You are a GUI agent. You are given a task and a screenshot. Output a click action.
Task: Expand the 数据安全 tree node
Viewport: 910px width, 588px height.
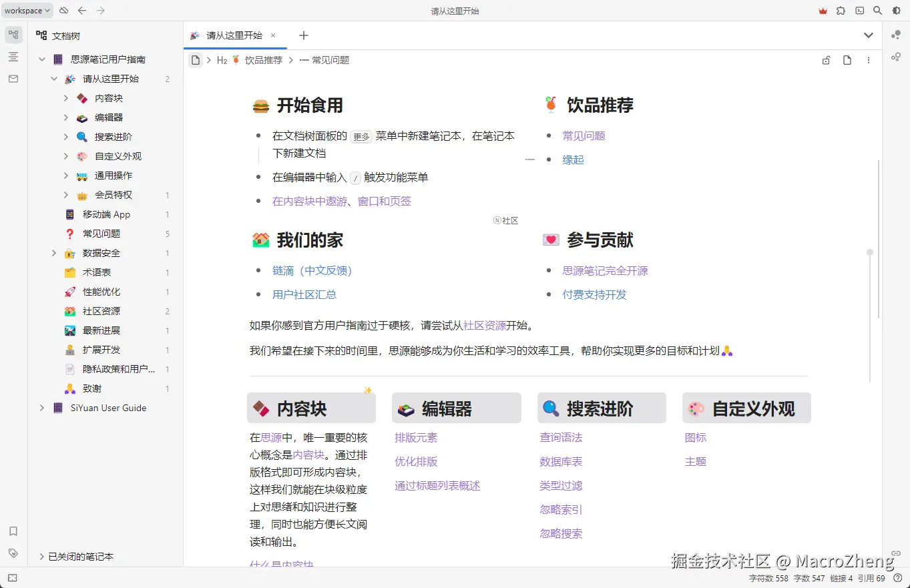pyautogui.click(x=54, y=253)
